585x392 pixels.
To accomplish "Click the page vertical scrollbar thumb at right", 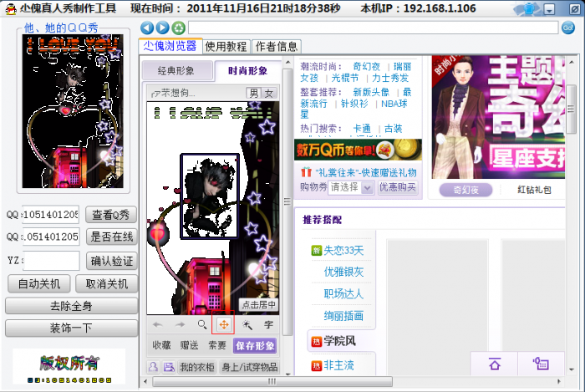I will [x=571, y=109].
